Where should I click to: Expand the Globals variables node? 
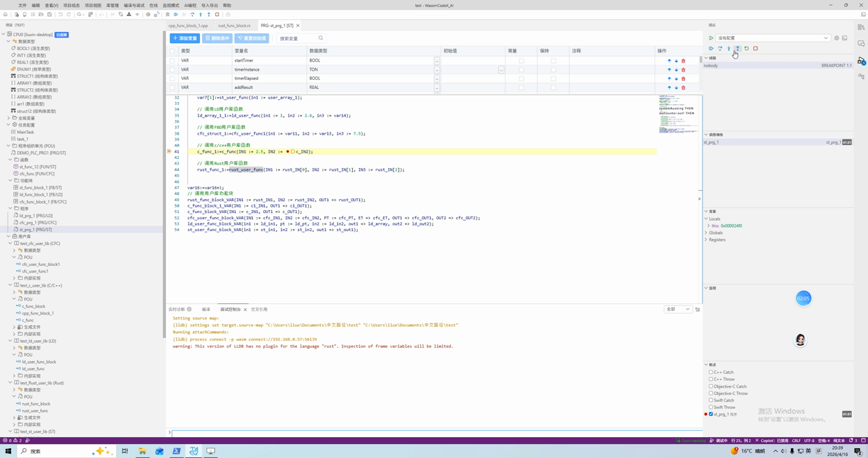pyautogui.click(x=706, y=233)
